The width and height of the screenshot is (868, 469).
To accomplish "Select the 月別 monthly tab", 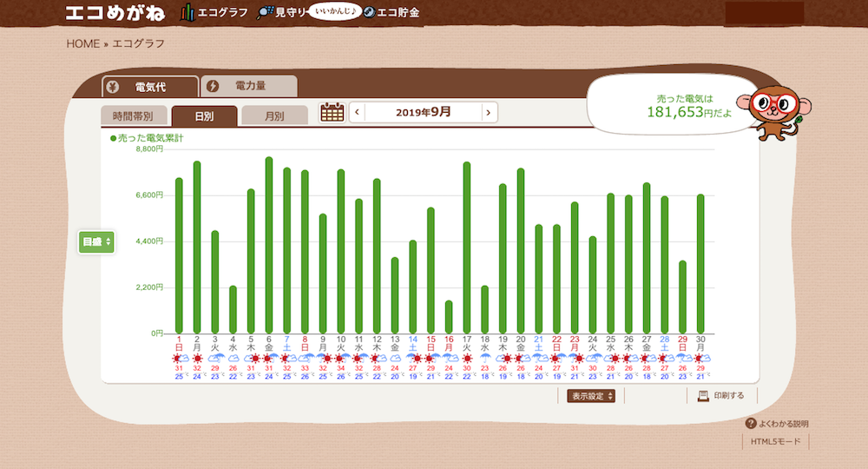I will coord(274,116).
